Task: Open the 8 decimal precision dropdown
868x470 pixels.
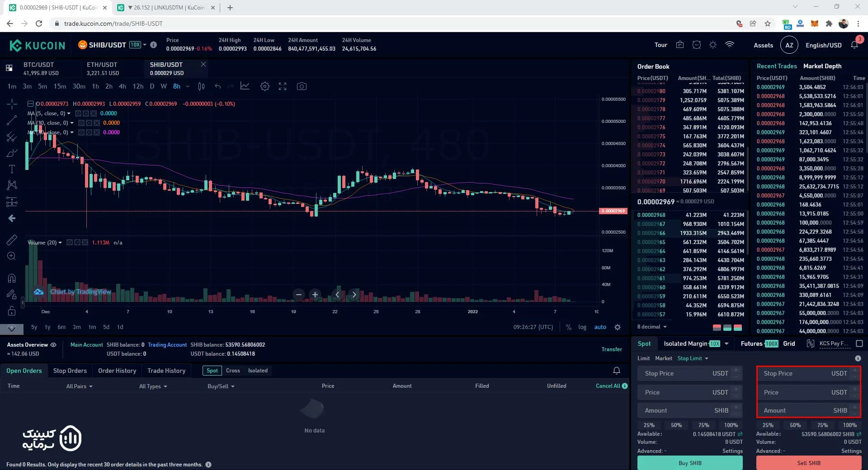Action: click(652, 327)
